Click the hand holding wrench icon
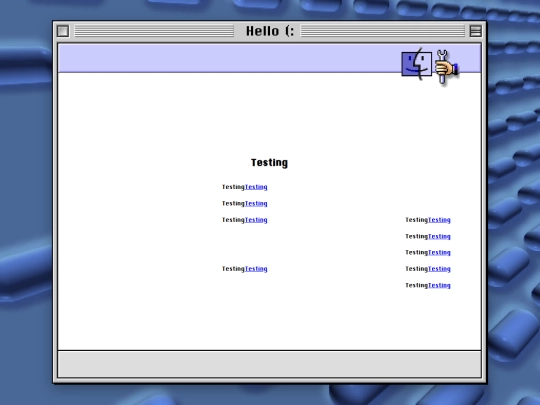This screenshot has width=540, height=405. 447,67
